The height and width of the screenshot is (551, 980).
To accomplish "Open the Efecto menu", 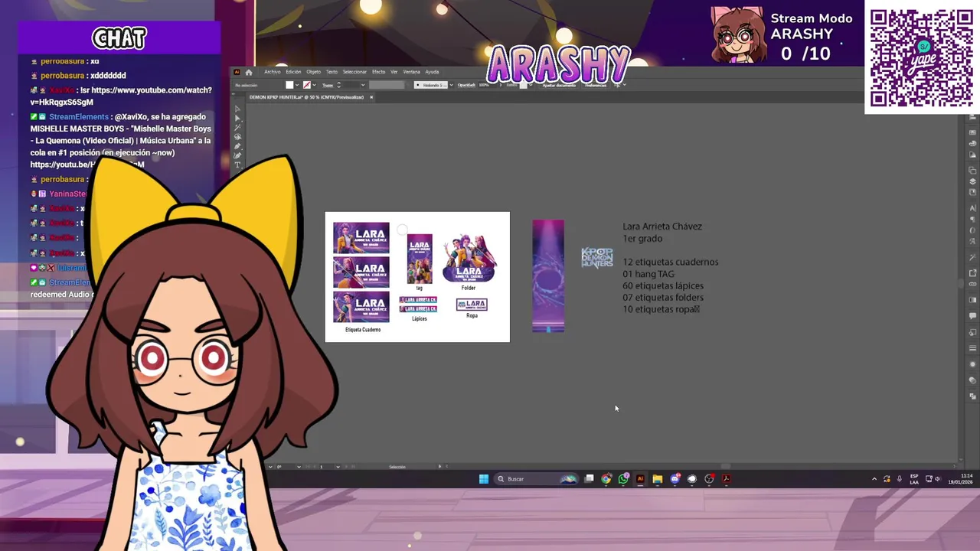I will (x=379, y=72).
